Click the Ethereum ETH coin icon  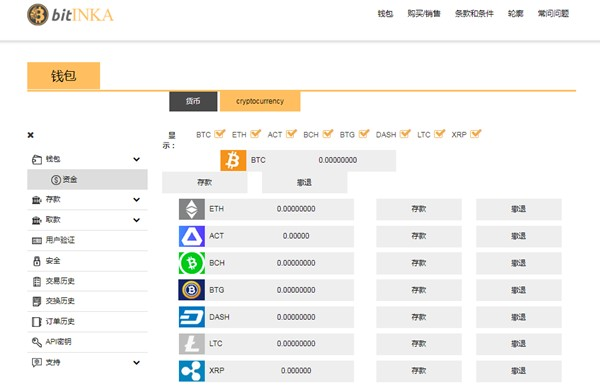[192, 209]
